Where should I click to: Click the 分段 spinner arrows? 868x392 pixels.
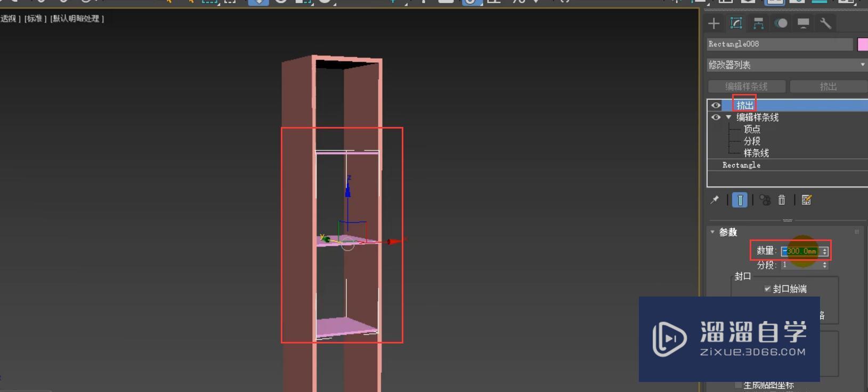point(825,265)
